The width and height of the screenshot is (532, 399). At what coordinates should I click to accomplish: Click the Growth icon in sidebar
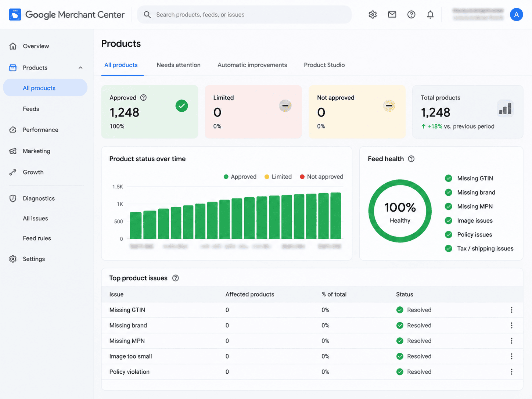13,172
